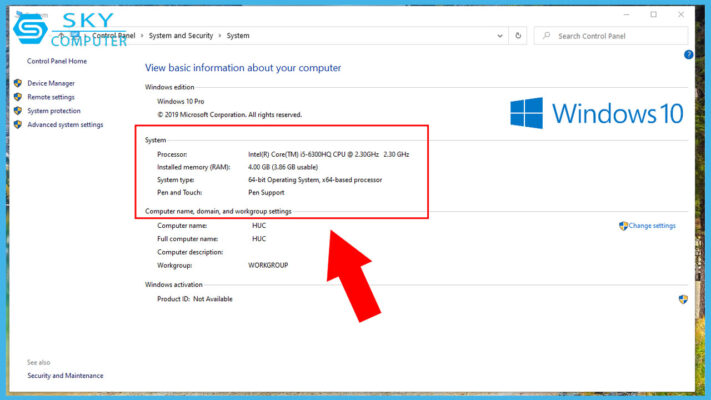Go to Control Panel Home
The width and height of the screenshot is (711, 400).
click(x=57, y=61)
